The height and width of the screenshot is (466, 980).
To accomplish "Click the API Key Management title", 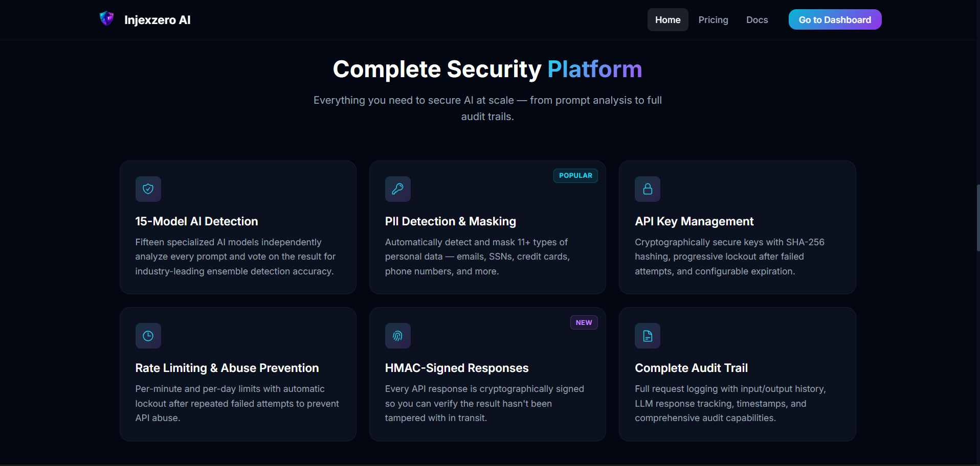I will [694, 221].
